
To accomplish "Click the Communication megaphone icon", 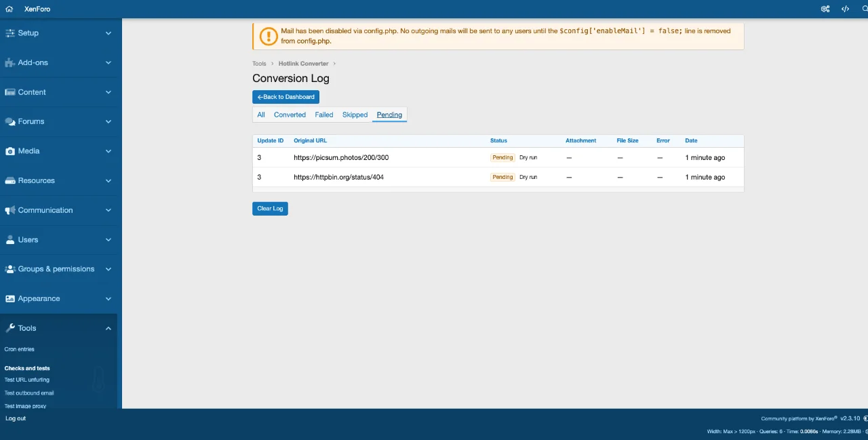I will click(10, 210).
